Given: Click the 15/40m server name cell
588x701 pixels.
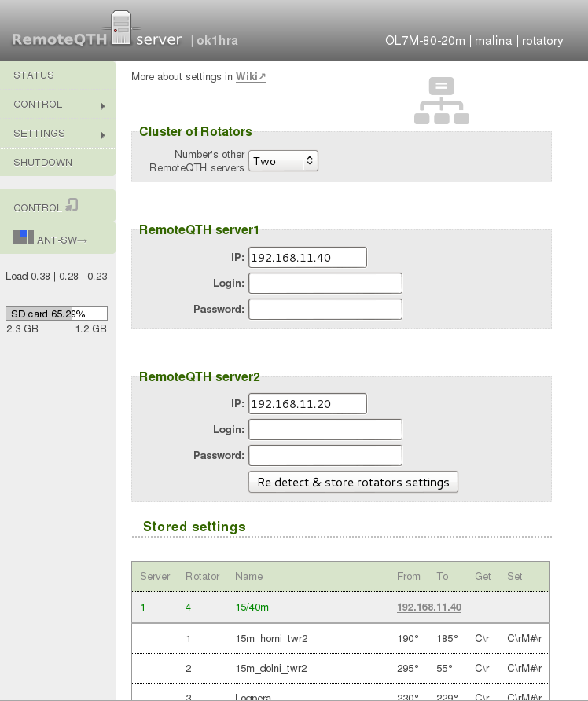Looking at the screenshot, I should tap(252, 607).
